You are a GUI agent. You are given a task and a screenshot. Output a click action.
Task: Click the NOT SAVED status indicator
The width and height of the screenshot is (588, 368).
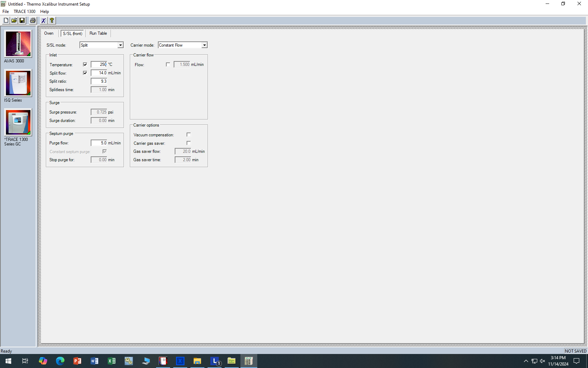click(x=575, y=351)
